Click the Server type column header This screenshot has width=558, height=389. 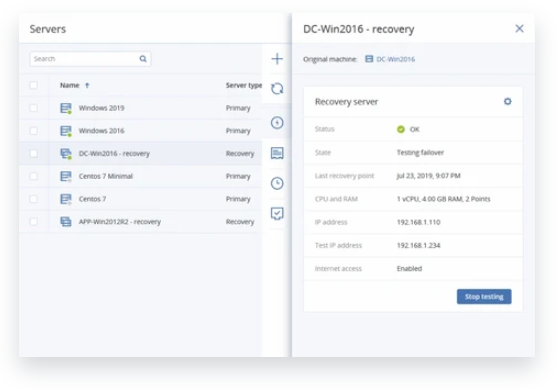tap(244, 85)
